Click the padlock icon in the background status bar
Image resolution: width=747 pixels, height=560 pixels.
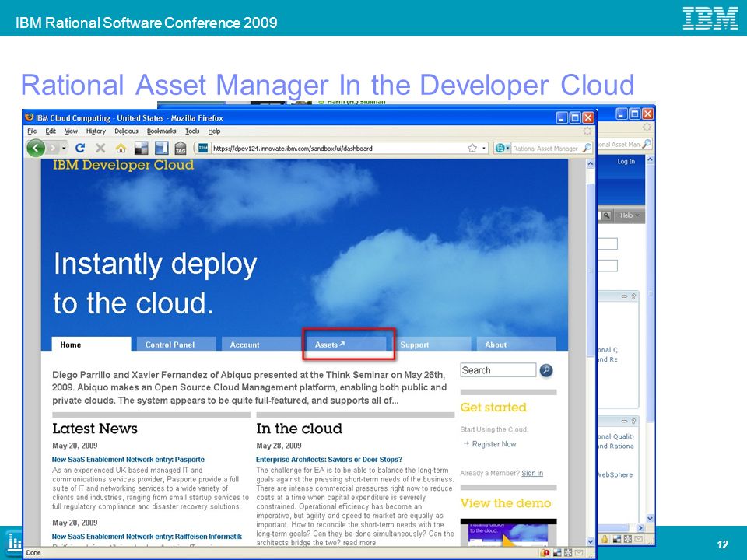(x=605, y=539)
